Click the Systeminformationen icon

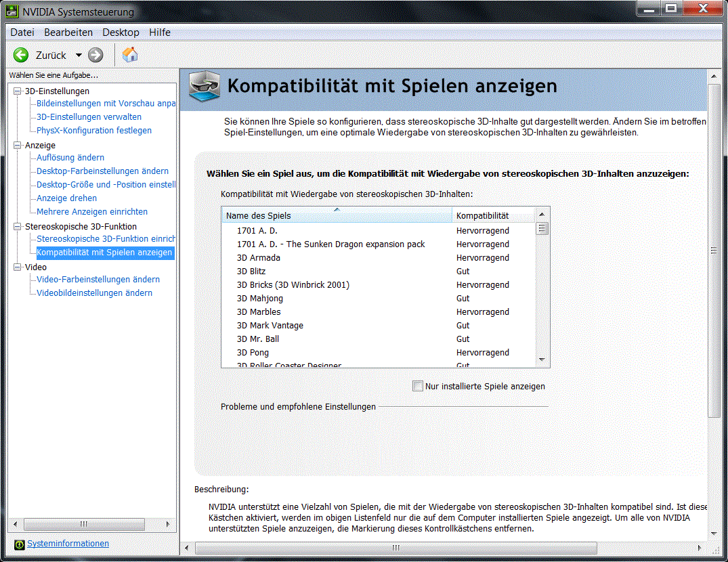[x=19, y=544]
